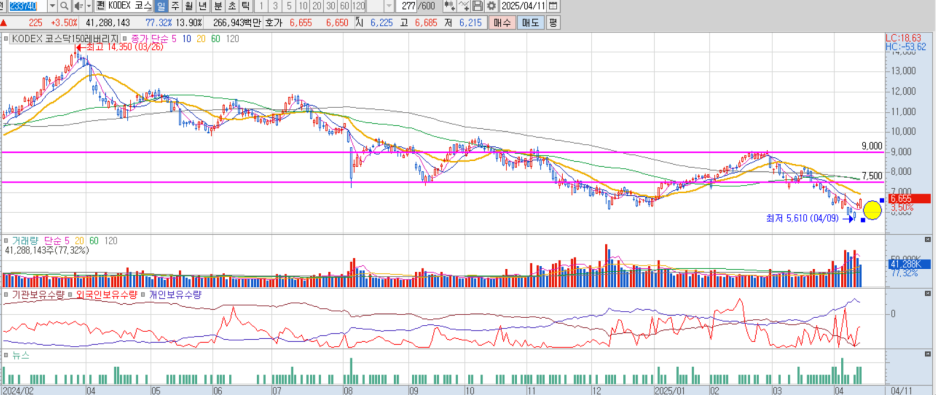The width and height of the screenshot is (936, 395).
Task: Select the 초 second period button
Action: click(232, 7)
